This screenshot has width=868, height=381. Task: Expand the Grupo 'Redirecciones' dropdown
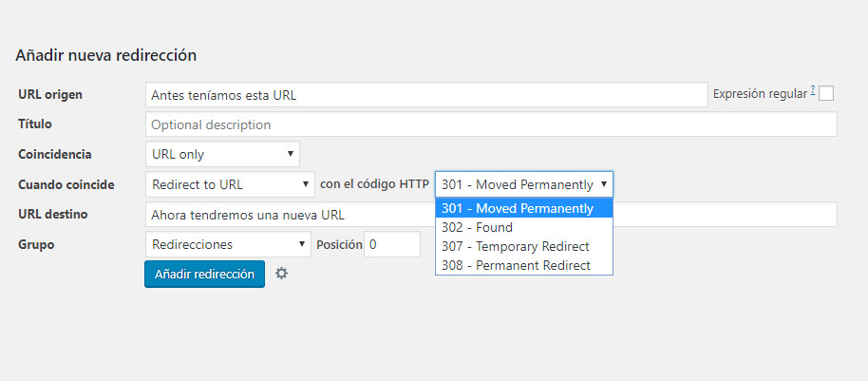[x=228, y=244]
